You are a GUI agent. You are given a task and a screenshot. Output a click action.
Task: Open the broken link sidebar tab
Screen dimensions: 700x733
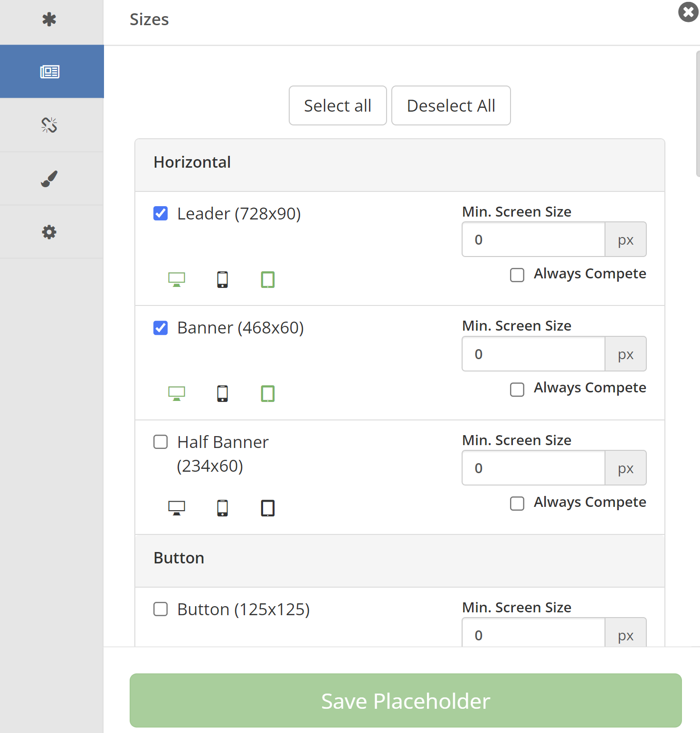point(49,125)
